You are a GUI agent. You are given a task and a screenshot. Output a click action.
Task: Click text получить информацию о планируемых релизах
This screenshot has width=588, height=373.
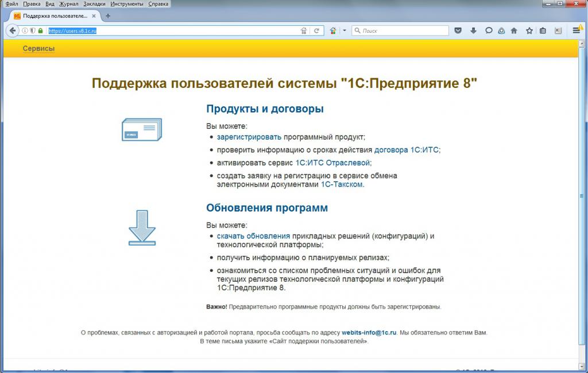pos(303,258)
